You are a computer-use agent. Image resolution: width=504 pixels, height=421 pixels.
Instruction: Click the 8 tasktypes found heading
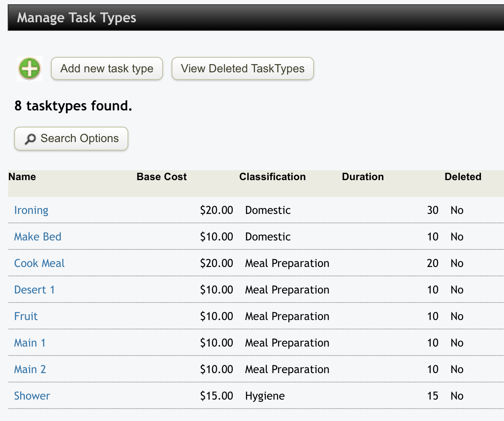click(x=73, y=106)
